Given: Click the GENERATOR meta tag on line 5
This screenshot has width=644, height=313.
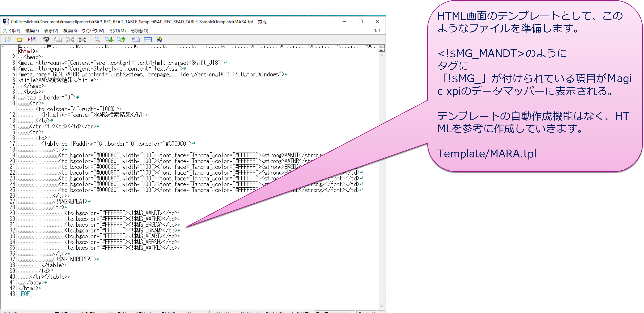Looking at the screenshot, I should click(x=151, y=74).
